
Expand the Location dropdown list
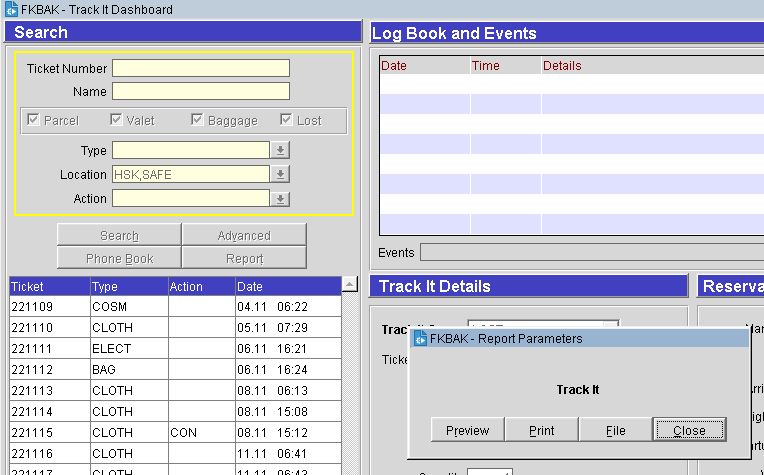point(281,175)
